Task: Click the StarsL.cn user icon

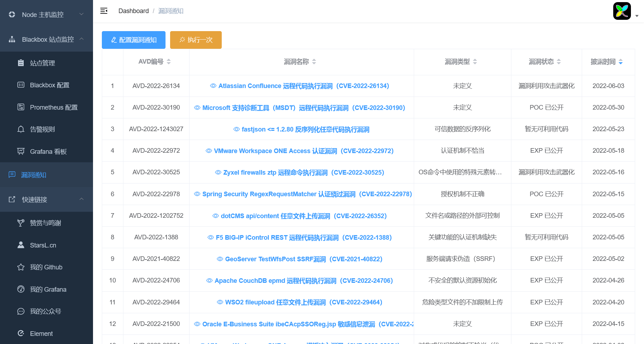Action: (21, 245)
